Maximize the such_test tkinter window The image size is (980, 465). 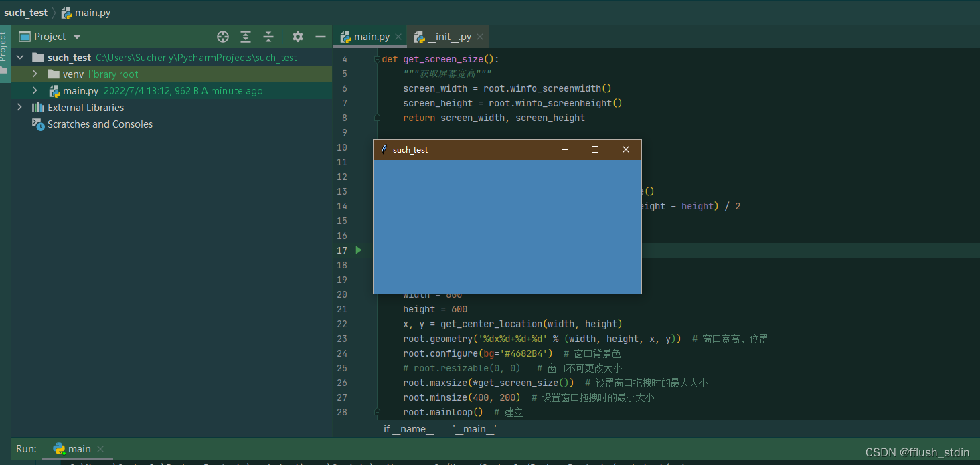click(595, 150)
